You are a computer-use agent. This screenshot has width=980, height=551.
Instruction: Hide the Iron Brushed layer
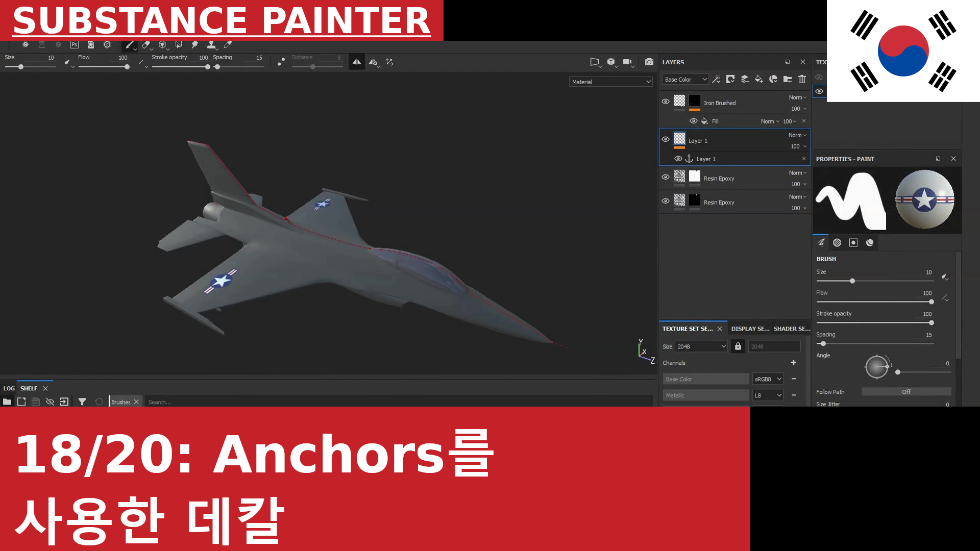tap(666, 102)
